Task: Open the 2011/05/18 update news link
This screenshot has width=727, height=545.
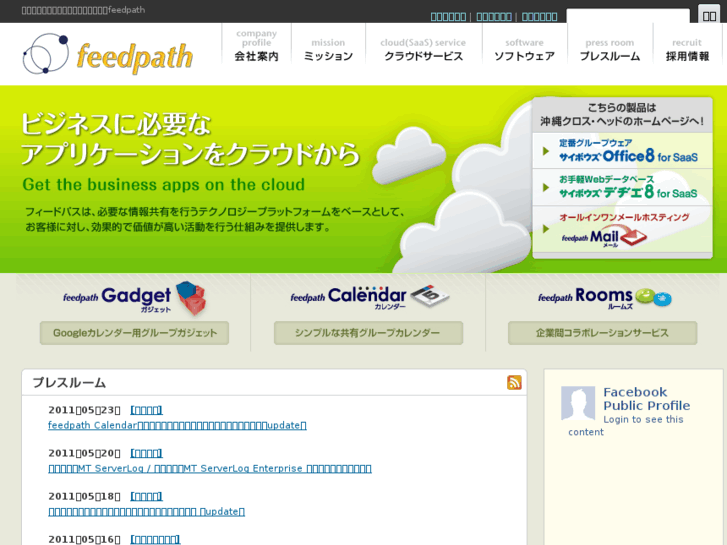Action: pos(147,512)
